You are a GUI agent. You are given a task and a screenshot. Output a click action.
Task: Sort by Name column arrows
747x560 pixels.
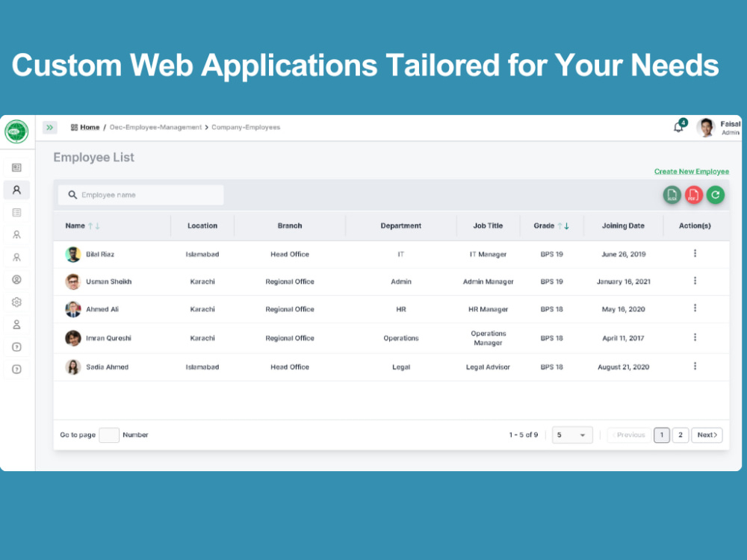pos(94,226)
